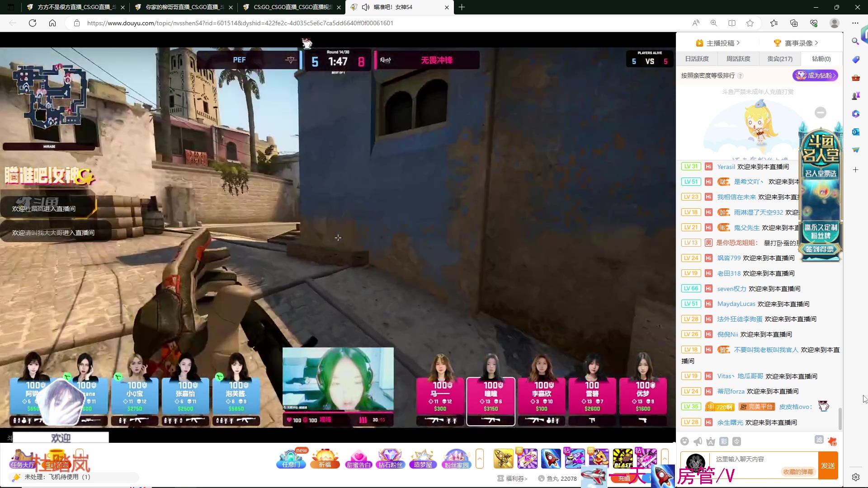Open the browser profile avatar
The image size is (868, 488).
coord(835,23)
